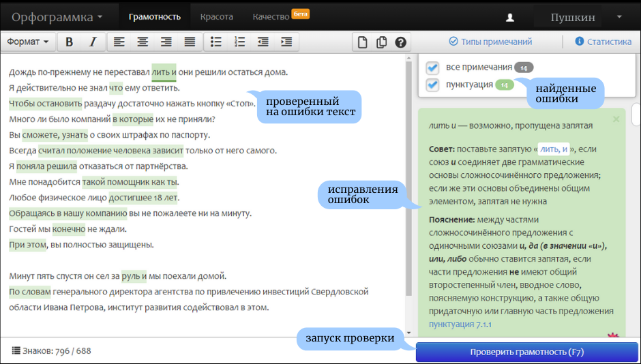Select highlighted phrase 'При этом'
641x364 pixels.
point(27,245)
